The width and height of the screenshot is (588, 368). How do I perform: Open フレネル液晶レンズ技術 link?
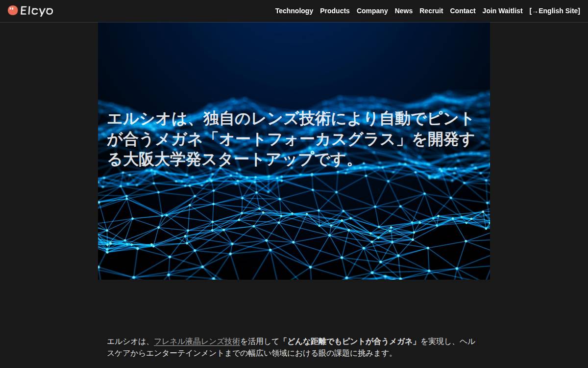[197, 342]
